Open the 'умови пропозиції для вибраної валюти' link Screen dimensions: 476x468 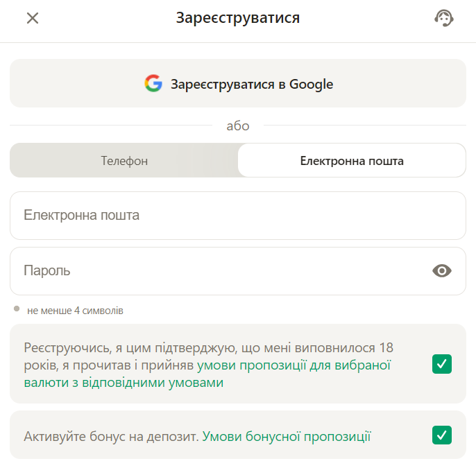294,365
